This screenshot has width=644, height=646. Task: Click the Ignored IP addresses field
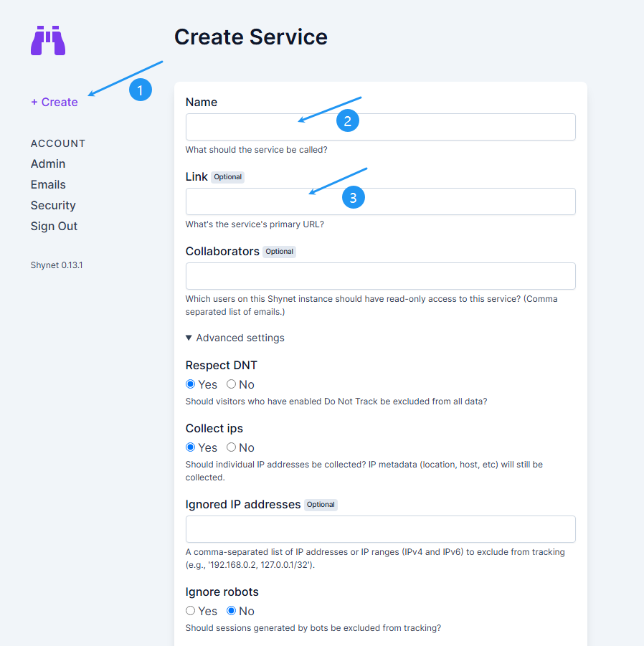click(x=380, y=529)
